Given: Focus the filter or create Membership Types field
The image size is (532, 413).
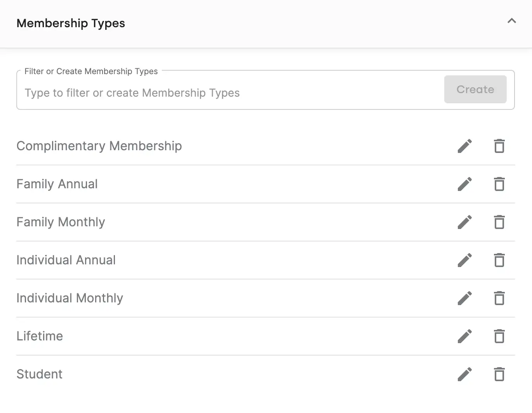Looking at the screenshot, I should click(229, 93).
